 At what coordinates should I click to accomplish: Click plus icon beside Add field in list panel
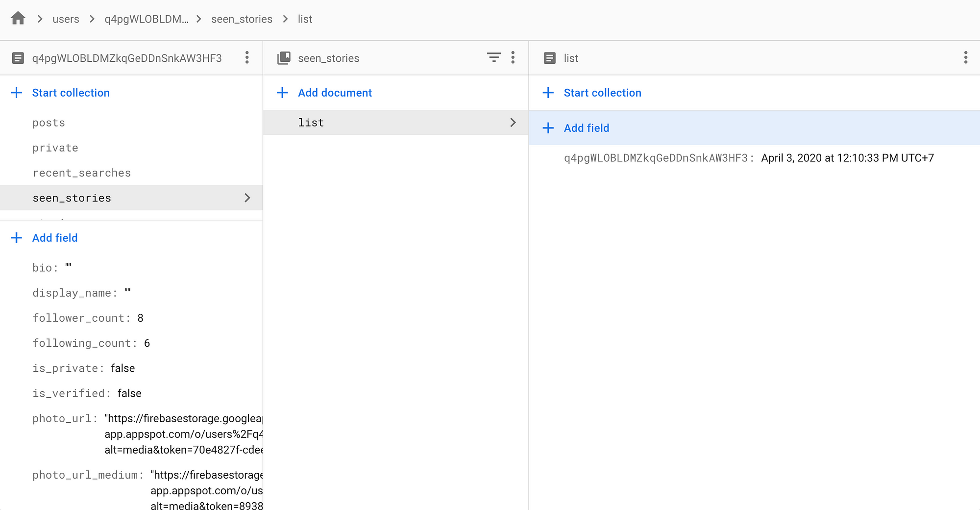[548, 128]
